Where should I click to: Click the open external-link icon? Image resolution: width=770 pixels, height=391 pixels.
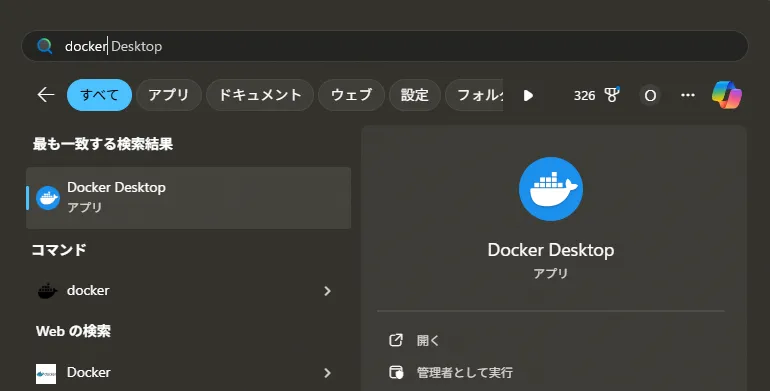pos(396,340)
